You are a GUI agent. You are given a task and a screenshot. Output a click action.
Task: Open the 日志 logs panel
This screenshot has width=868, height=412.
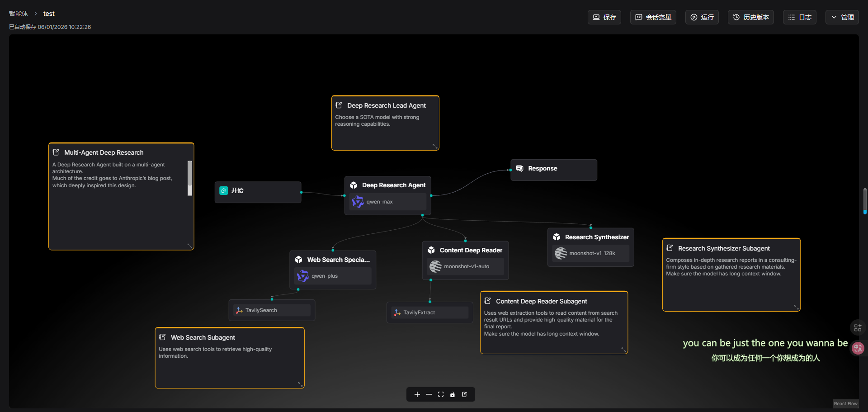coord(799,17)
